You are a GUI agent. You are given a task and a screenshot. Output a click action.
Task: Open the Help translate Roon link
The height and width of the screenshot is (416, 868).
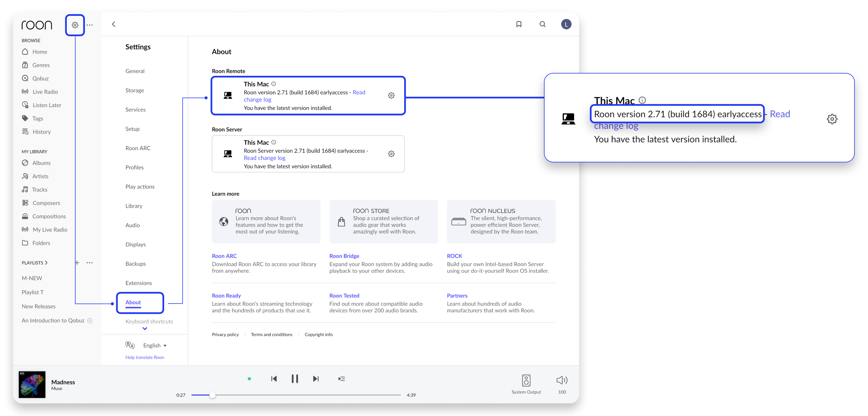tap(145, 357)
